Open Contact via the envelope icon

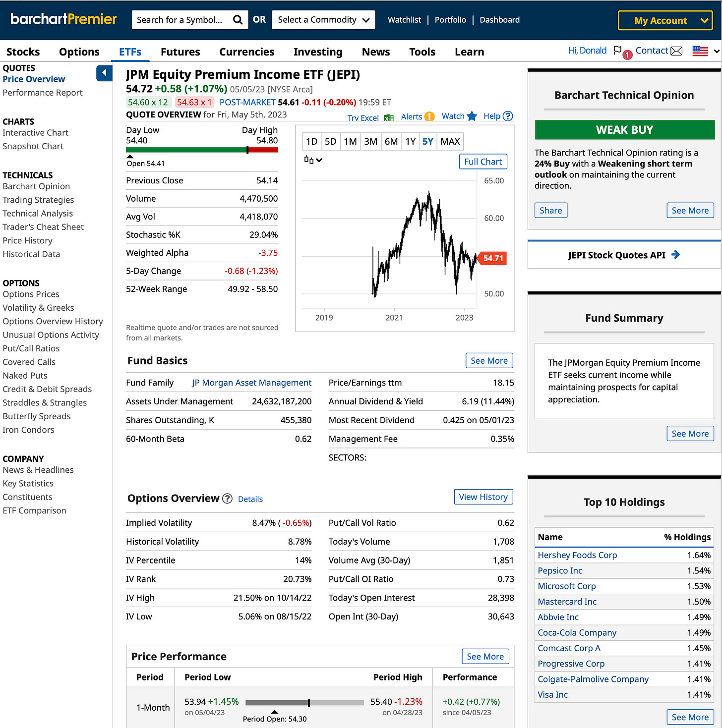676,51
